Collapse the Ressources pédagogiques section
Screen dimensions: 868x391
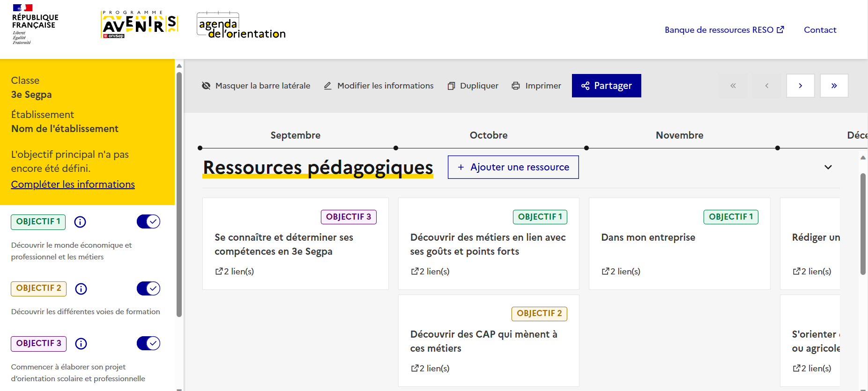click(x=828, y=167)
